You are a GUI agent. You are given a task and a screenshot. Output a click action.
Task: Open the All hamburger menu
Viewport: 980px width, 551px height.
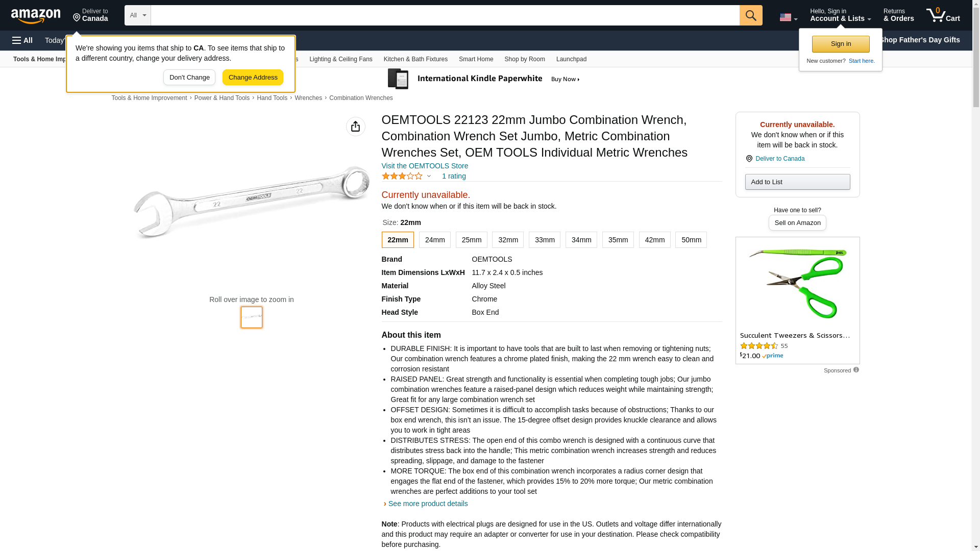pyautogui.click(x=22, y=40)
